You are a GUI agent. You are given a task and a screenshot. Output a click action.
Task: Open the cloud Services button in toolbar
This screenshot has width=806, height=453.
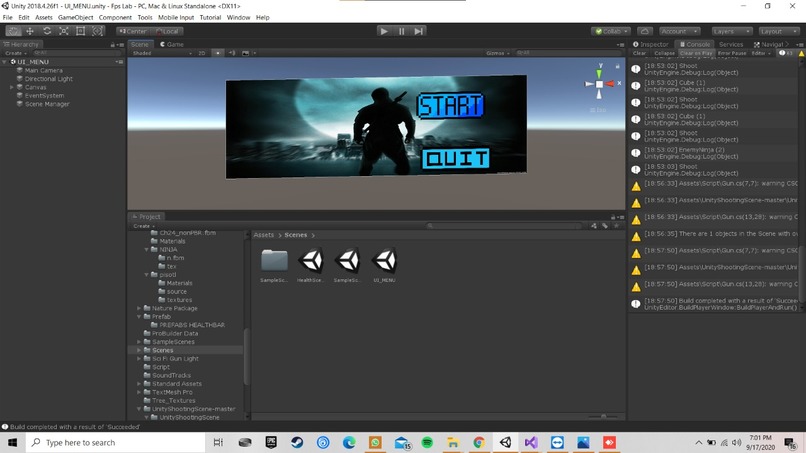(x=645, y=31)
